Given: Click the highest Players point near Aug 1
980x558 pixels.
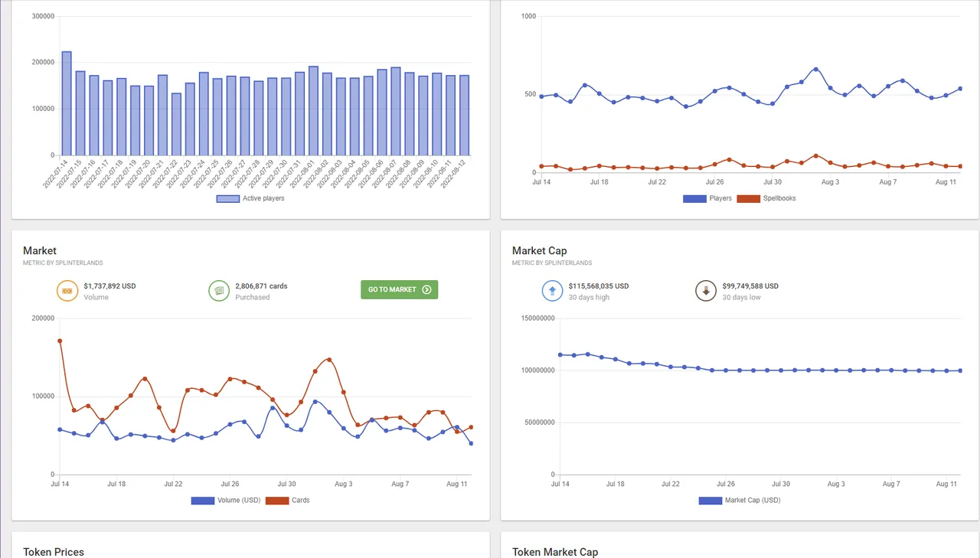Looking at the screenshot, I should pos(818,69).
